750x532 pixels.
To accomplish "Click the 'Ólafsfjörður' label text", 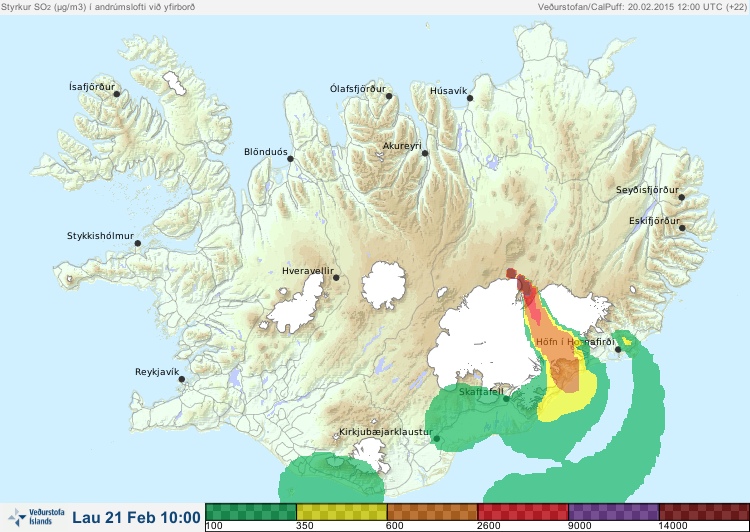I will tap(358, 89).
